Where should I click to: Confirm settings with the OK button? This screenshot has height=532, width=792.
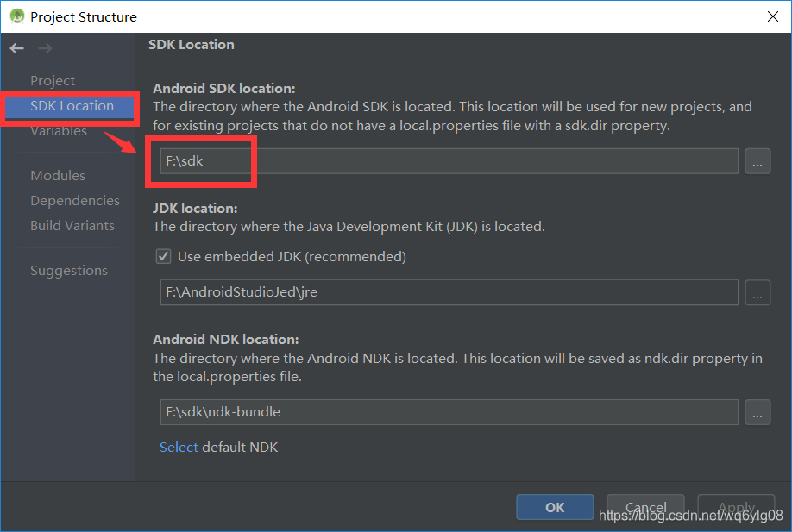(x=555, y=507)
